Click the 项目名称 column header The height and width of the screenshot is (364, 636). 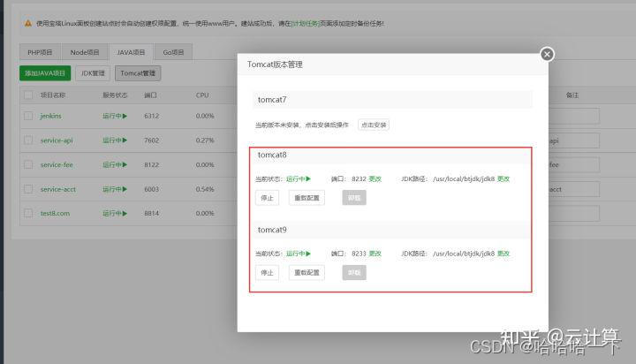click(x=53, y=95)
